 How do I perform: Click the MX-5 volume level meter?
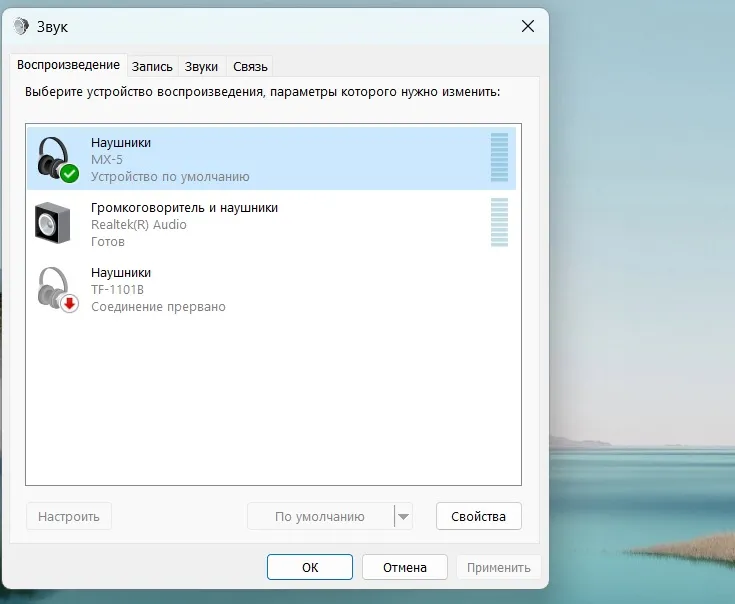(499, 157)
